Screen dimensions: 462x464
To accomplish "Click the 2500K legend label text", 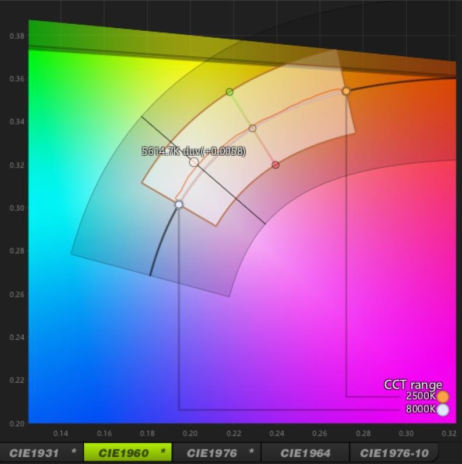I will point(421,396).
